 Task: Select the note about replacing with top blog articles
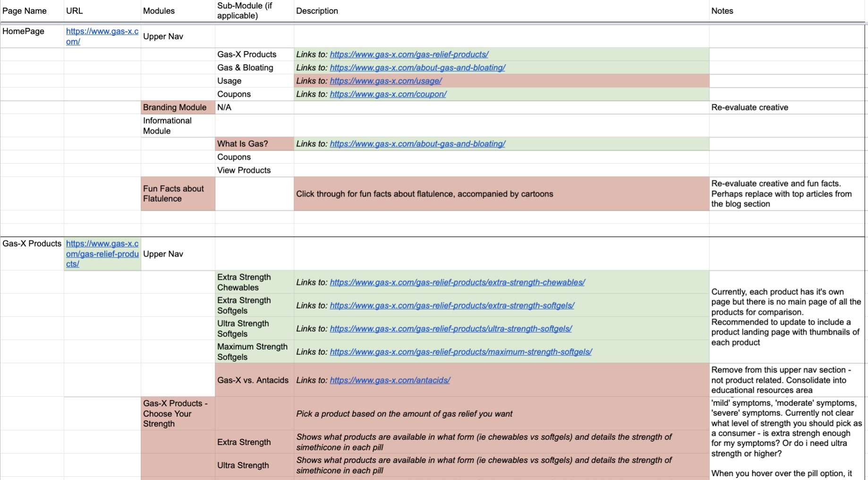pos(788,194)
